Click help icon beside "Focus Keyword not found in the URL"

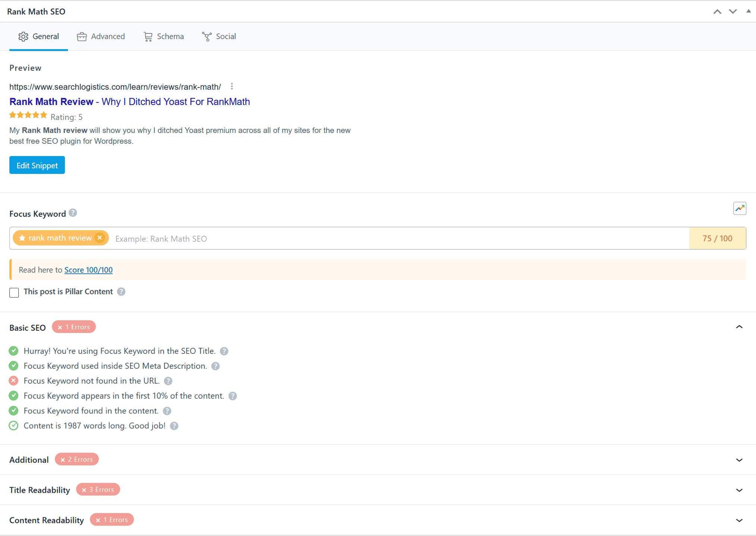(x=168, y=381)
